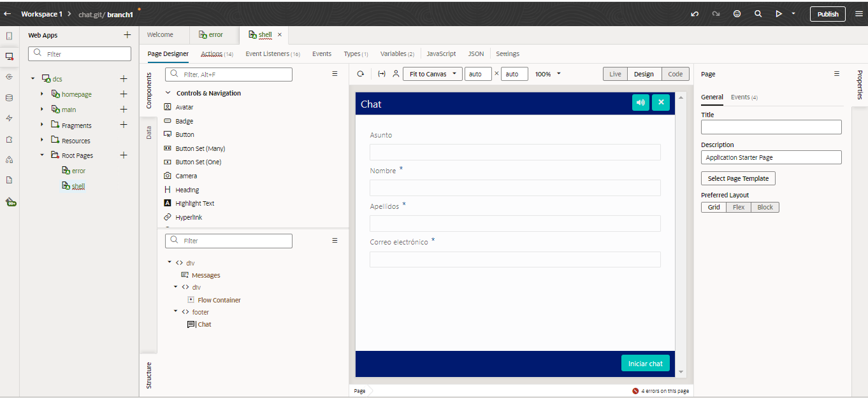Open the diagram icon in sidebar

click(x=9, y=159)
